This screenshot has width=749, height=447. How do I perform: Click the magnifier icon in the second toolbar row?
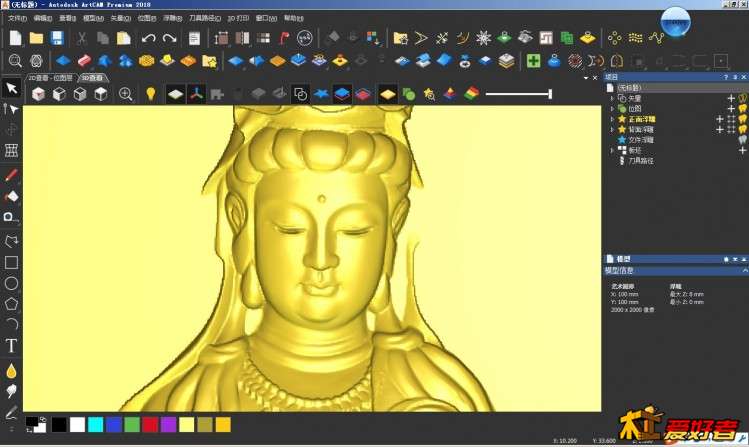click(15, 61)
